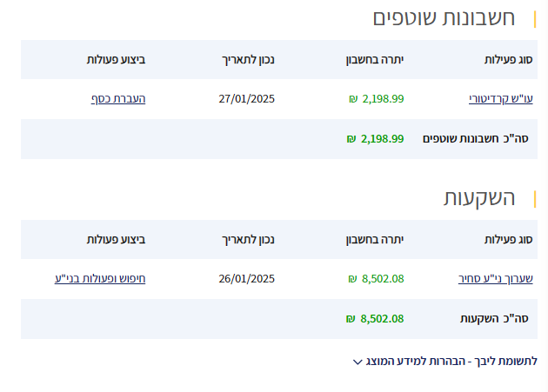Click the shekel symbol in the עו"ש קרדיטורי row
548x392 pixels.
pyautogui.click(x=352, y=99)
